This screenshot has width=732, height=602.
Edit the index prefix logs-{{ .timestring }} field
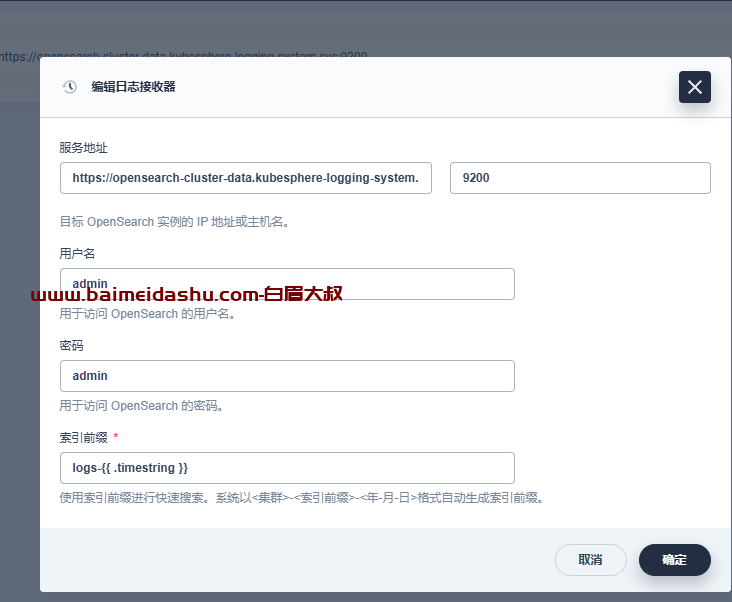coord(287,468)
